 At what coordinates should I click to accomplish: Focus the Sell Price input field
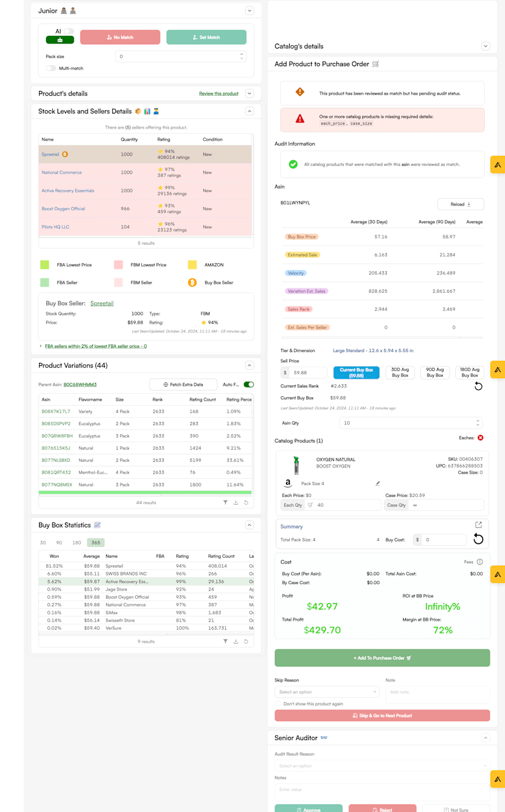point(308,373)
